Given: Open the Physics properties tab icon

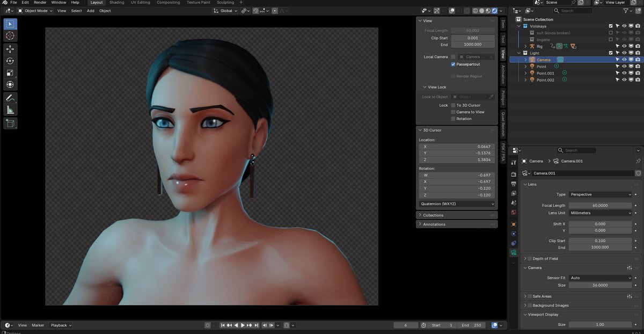Looking at the screenshot, I should 514,234.
